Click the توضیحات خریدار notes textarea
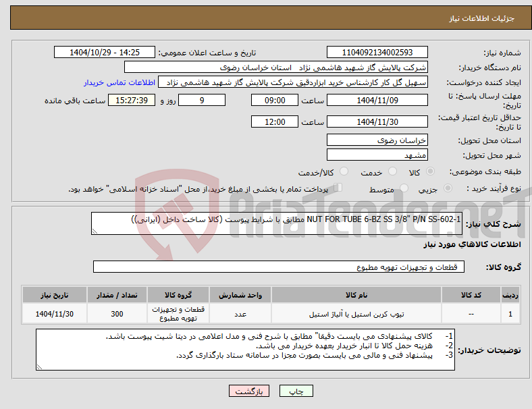The height and width of the screenshot is (409, 532). pos(245,350)
